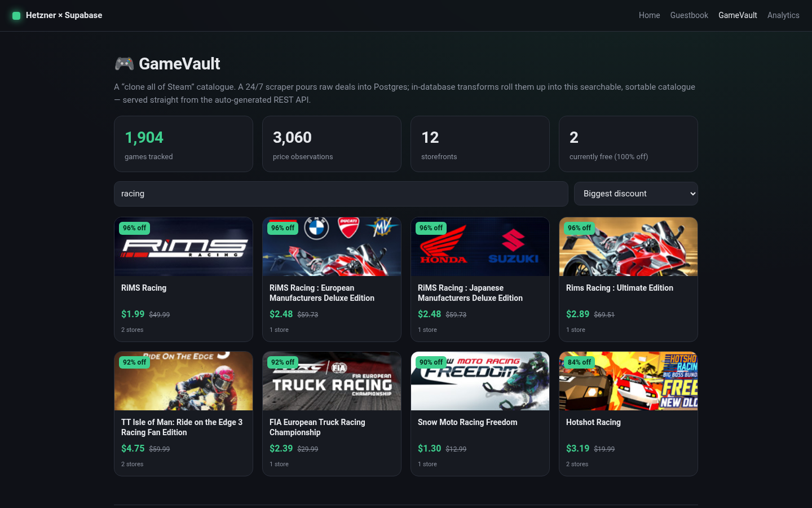The height and width of the screenshot is (508, 812).
Task: Click the 92% off badge on FIA Truck Racing
Action: [x=283, y=362]
